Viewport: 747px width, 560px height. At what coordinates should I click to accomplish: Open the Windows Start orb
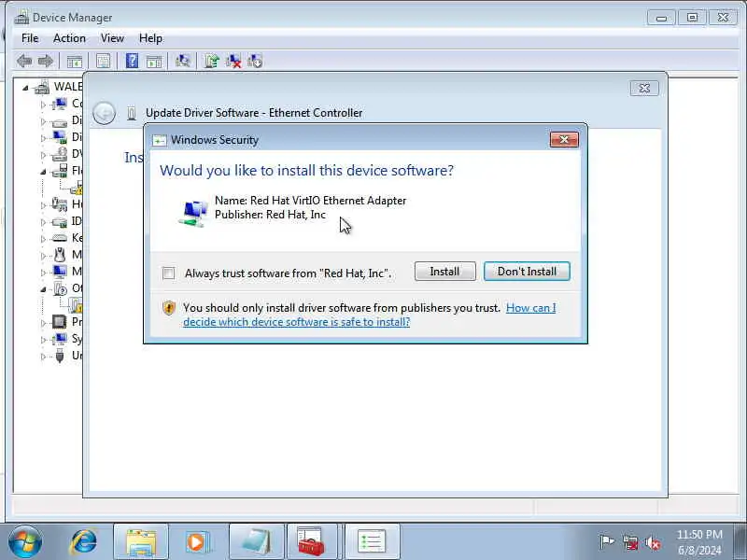pos(25,542)
